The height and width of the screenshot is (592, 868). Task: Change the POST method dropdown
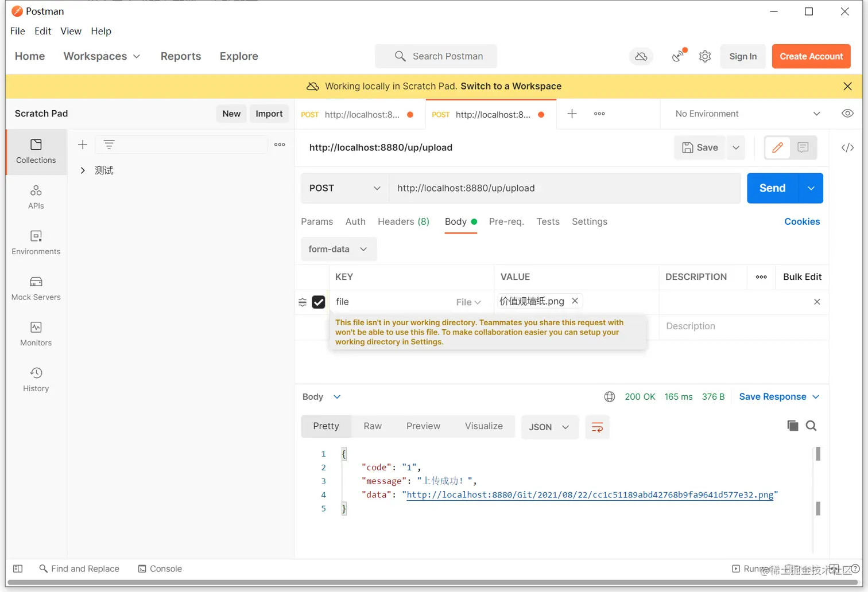click(344, 188)
